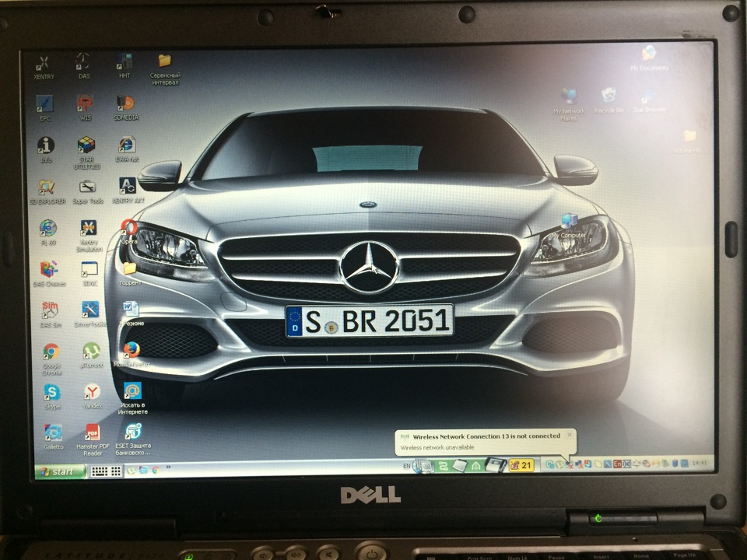The image size is (747, 560).
Task: Launch the DAS diagnostic shortcut
Action: tap(83, 66)
